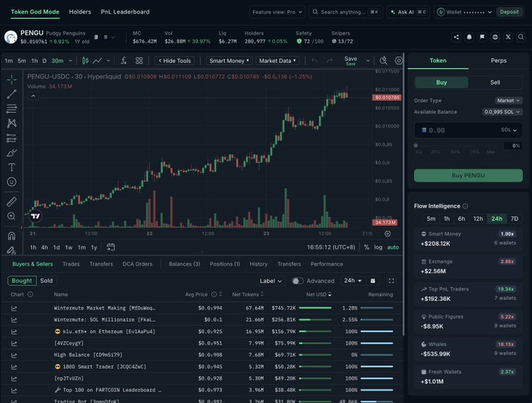Toggle log scale on chart
The image size is (532, 403).
[x=379, y=247]
